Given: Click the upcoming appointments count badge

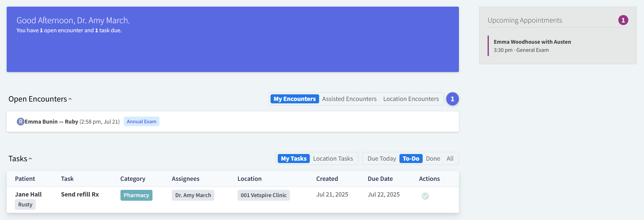Looking at the screenshot, I should click(x=623, y=20).
